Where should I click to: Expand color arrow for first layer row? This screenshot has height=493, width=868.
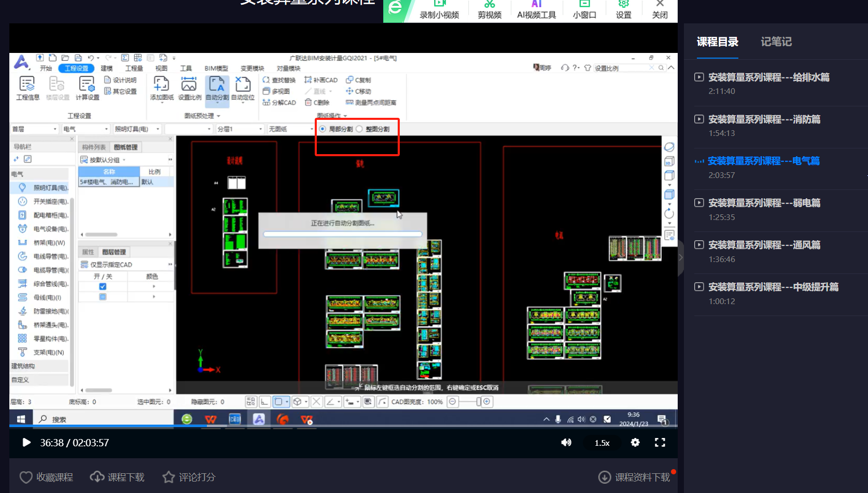coord(153,286)
